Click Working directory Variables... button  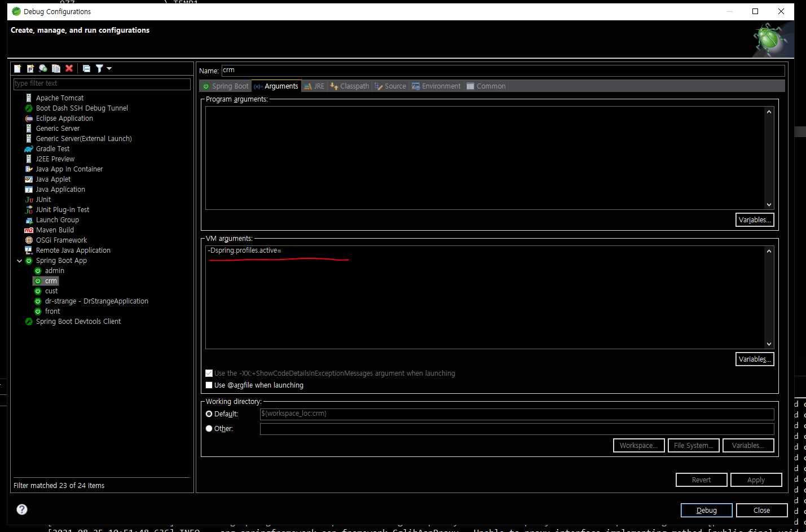[x=748, y=446]
